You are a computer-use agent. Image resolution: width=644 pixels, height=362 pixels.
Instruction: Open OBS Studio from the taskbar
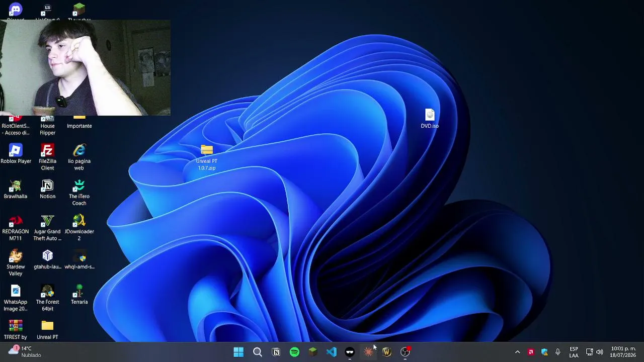click(406, 352)
